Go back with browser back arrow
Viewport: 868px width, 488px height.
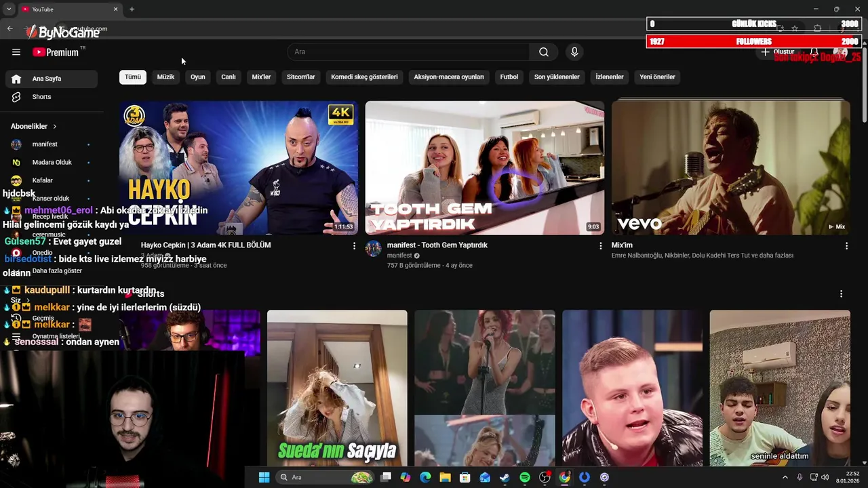pos(9,28)
